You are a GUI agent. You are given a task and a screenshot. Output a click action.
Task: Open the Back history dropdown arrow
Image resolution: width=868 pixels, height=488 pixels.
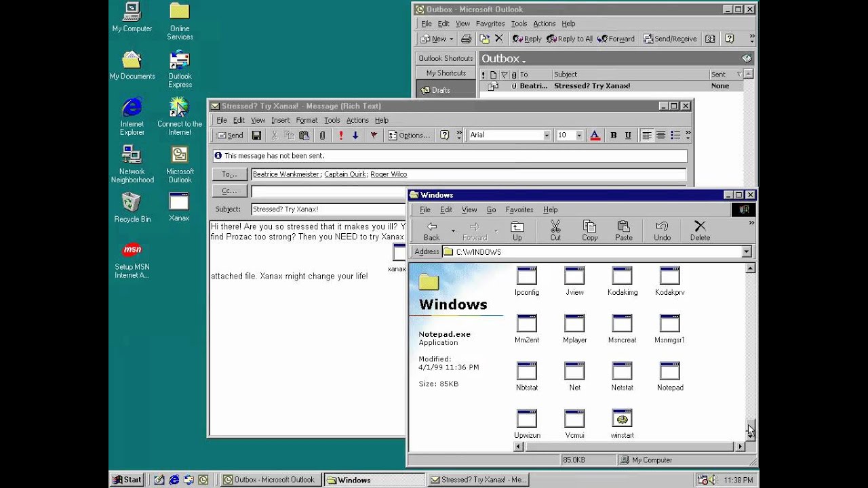[x=453, y=231]
